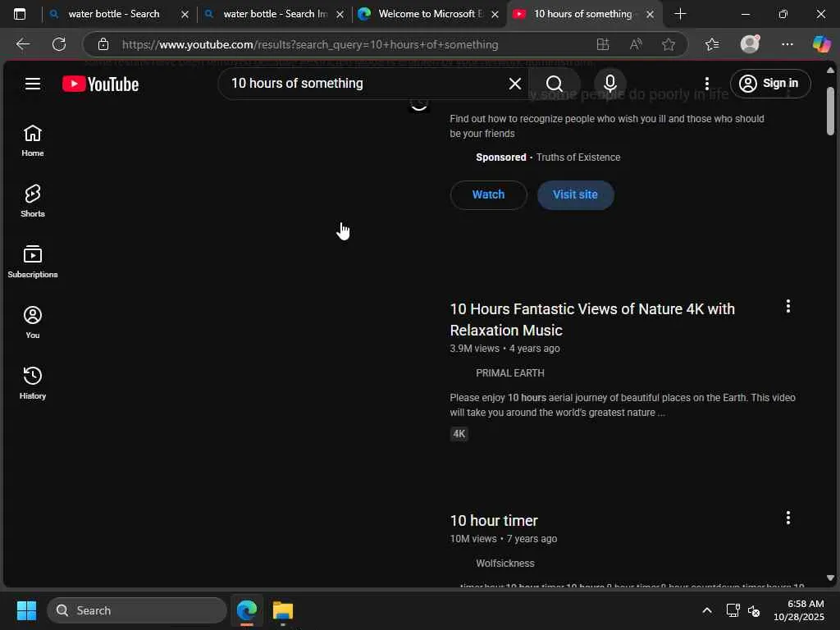This screenshot has width=840, height=630.
Task: Switch to first water bottle - Search tab
Action: click(x=113, y=14)
